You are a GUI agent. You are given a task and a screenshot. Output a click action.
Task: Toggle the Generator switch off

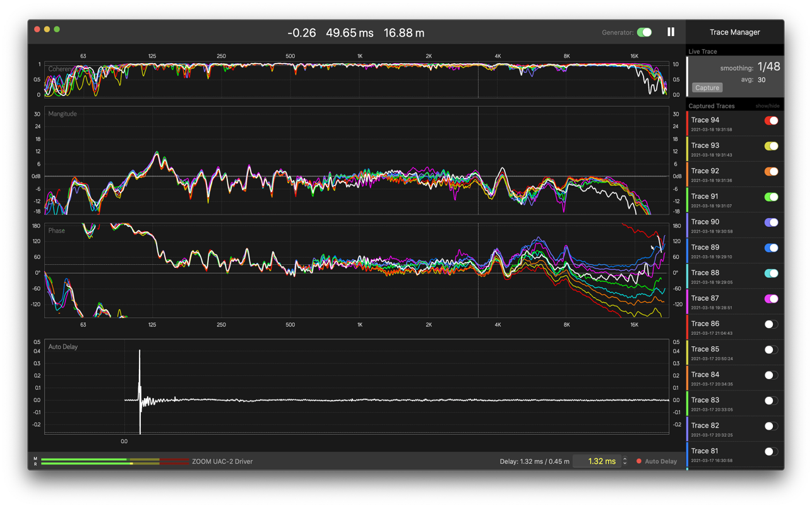pyautogui.click(x=644, y=32)
